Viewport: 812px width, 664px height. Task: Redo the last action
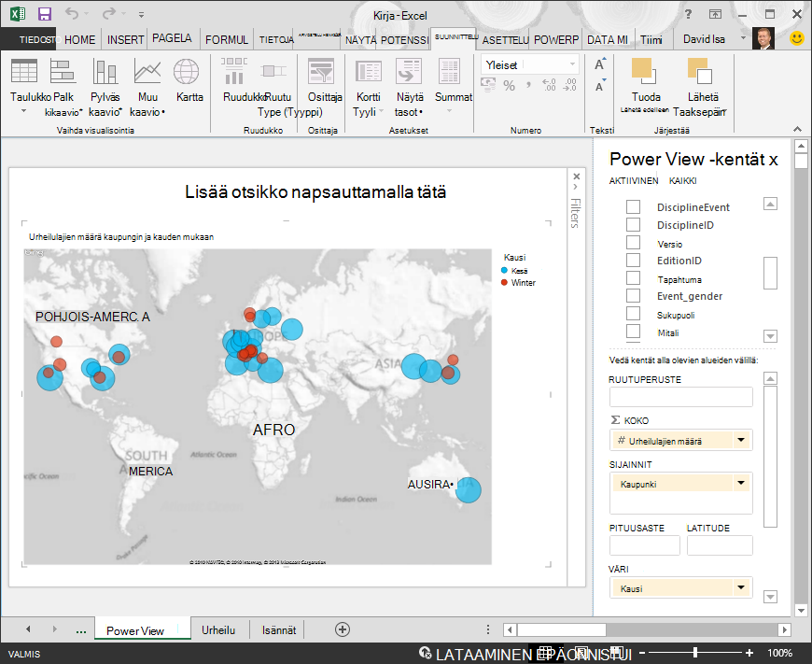tap(109, 14)
